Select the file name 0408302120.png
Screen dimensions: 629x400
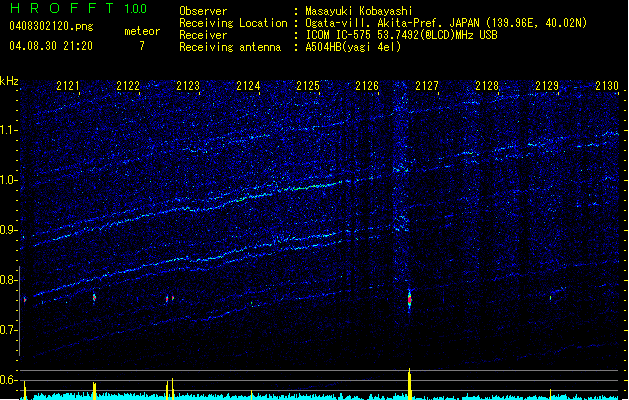[x=51, y=26]
